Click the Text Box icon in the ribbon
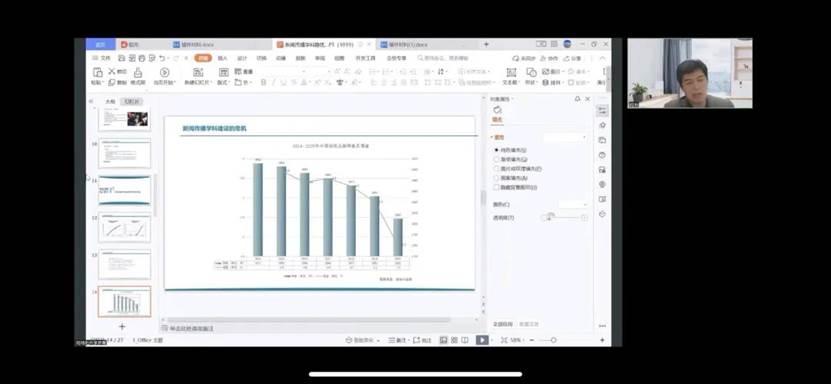The width and height of the screenshot is (831, 384). coord(511,73)
